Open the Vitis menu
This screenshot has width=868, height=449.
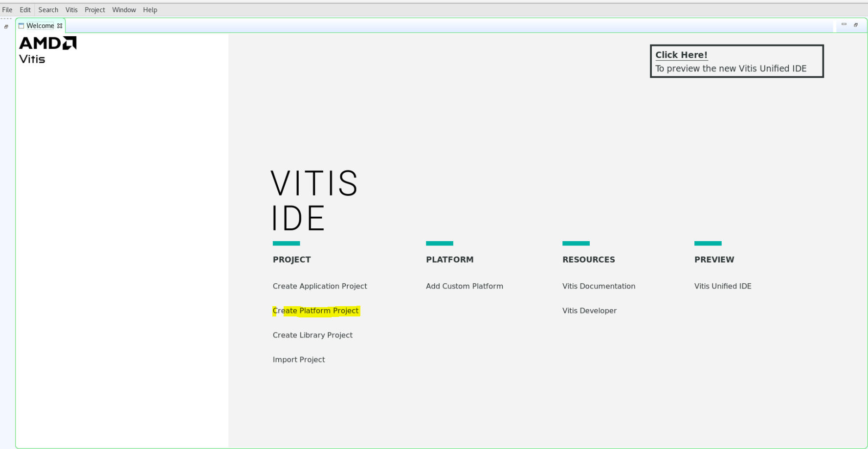click(71, 10)
